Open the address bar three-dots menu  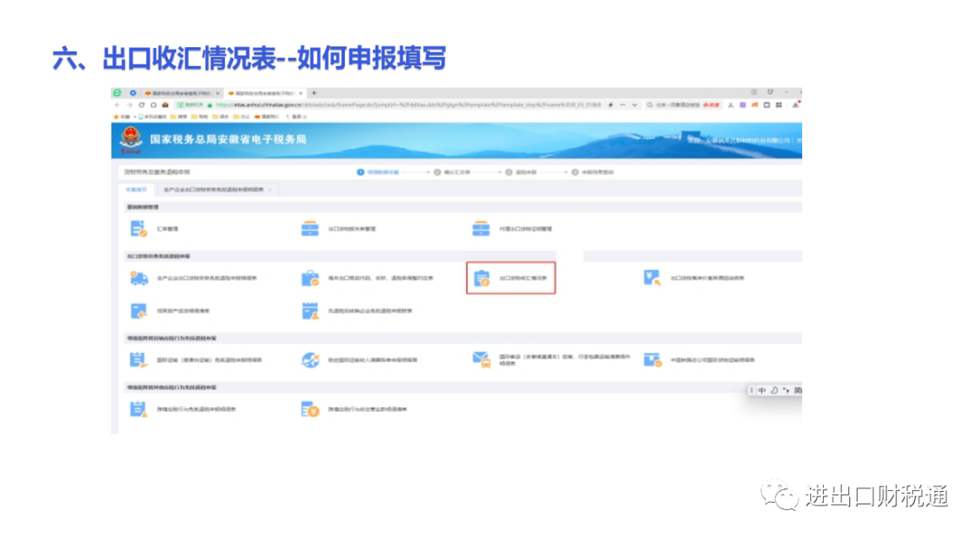pos(622,105)
